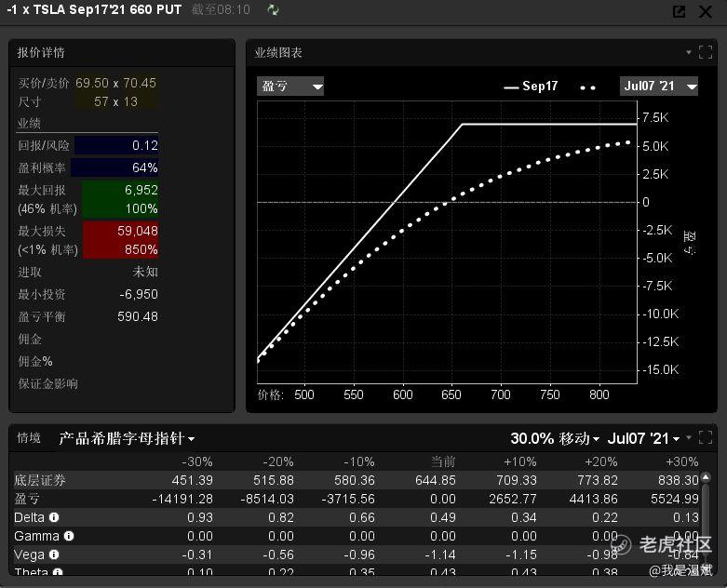The width and height of the screenshot is (727, 588).
Task: Show info for Gamma row
Action: pyautogui.click(x=69, y=536)
